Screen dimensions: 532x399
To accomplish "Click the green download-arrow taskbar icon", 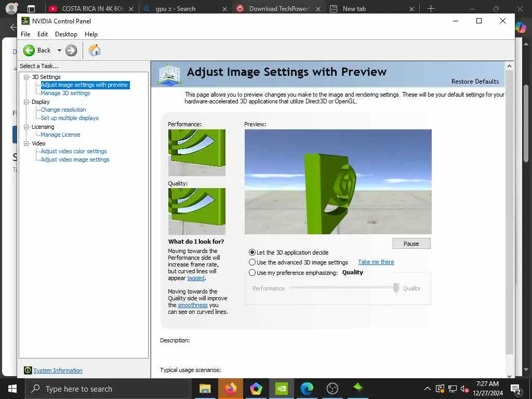I will [x=358, y=388].
